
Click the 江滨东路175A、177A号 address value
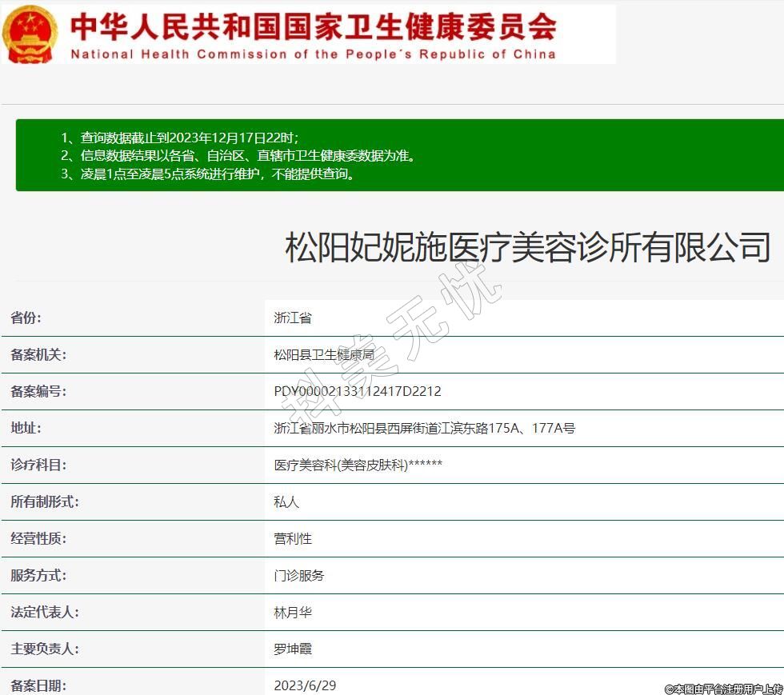point(424,429)
